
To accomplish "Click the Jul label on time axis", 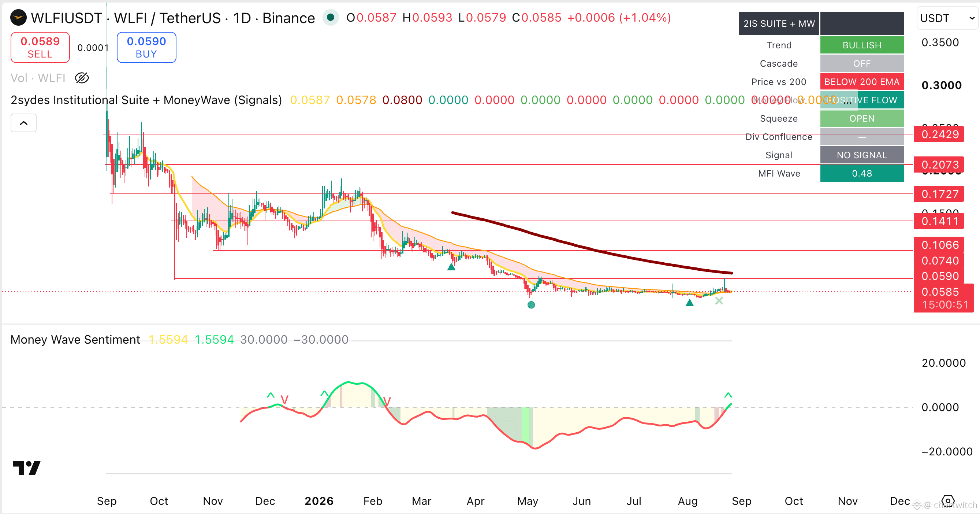I will (634, 501).
